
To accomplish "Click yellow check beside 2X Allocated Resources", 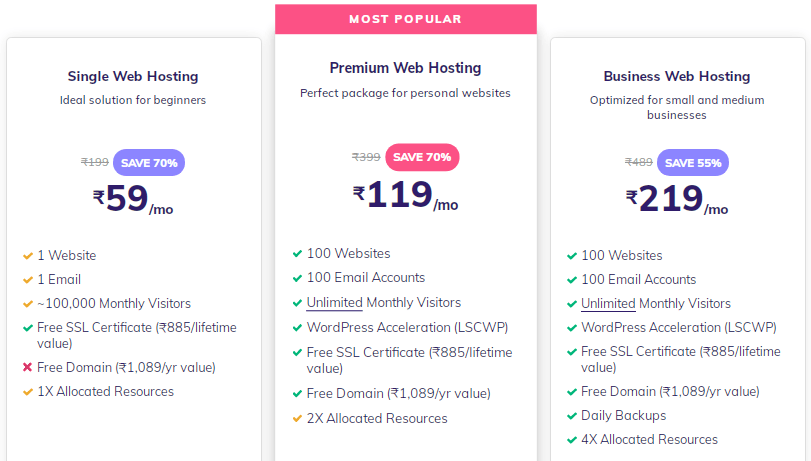I will 298,419.
